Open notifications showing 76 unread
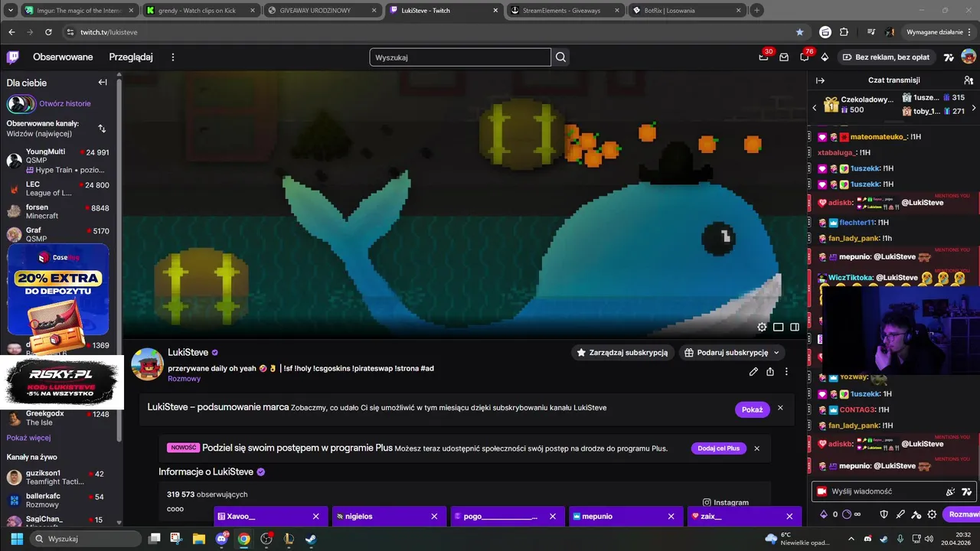The width and height of the screenshot is (980, 551). (805, 57)
